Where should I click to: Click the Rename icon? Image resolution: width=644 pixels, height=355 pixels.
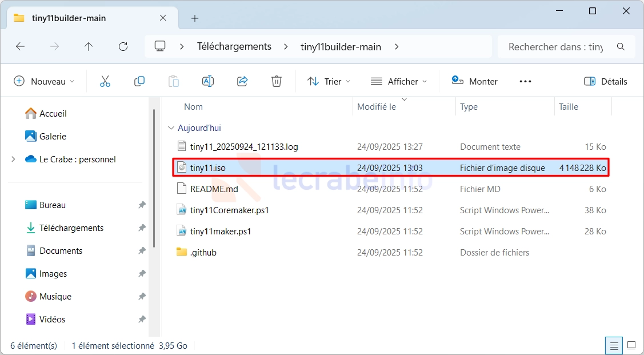208,81
